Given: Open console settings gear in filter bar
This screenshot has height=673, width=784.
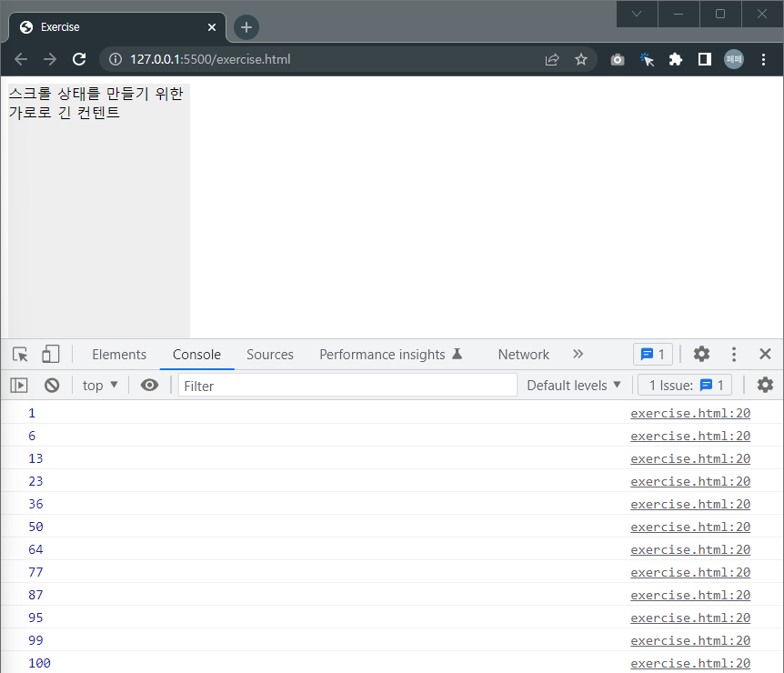Looking at the screenshot, I should (x=765, y=385).
